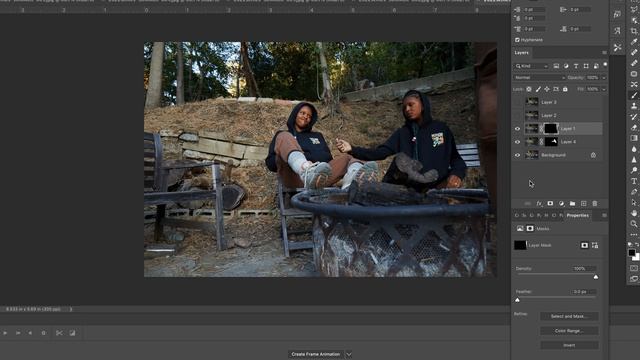The image size is (640, 360).
Task: Click the lock transparent pixels icon
Action: 529,89
